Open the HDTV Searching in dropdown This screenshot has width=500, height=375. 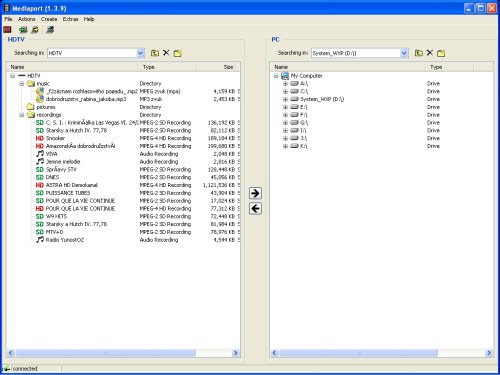tap(140, 53)
